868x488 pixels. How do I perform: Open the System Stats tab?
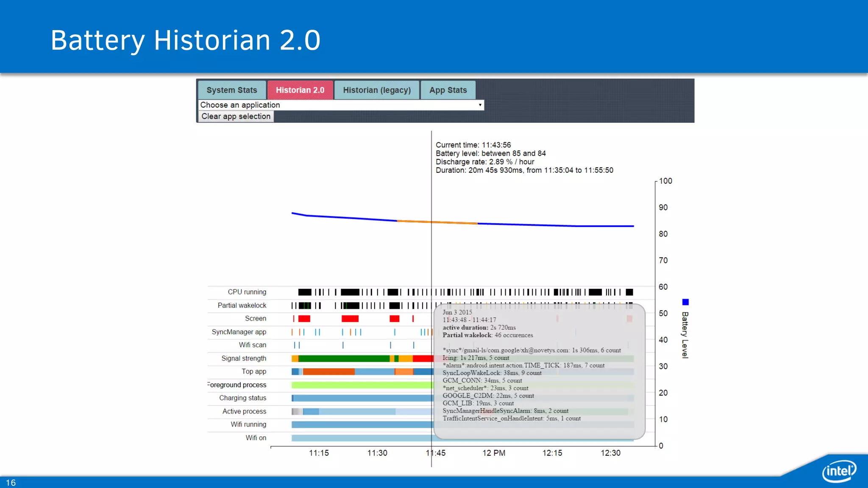click(231, 90)
